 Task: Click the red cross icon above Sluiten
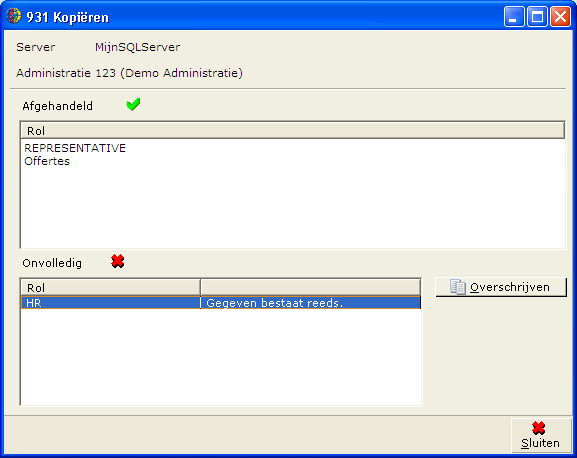pyautogui.click(x=538, y=428)
